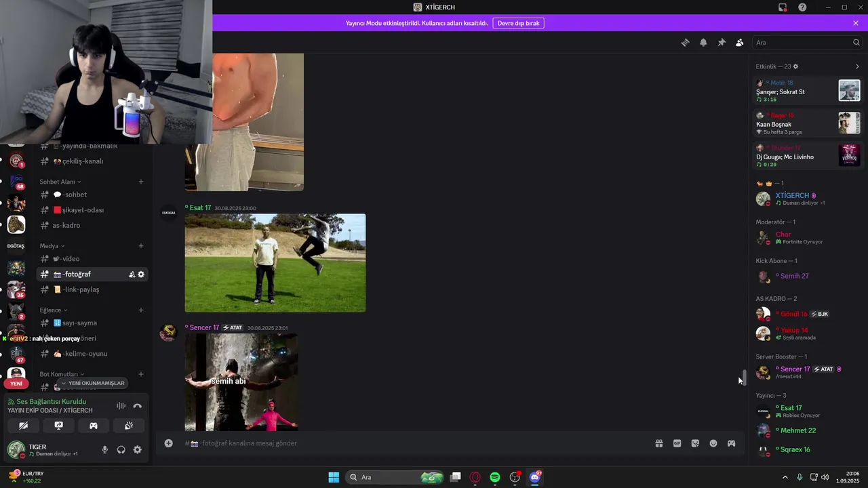
Task: Click Sencer 17 username in chat
Action: coord(204,327)
